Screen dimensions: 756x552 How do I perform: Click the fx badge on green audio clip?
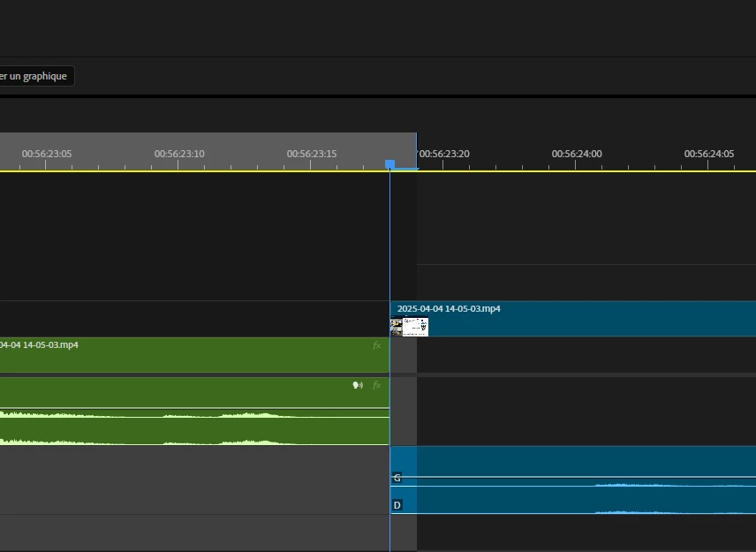[x=376, y=385]
